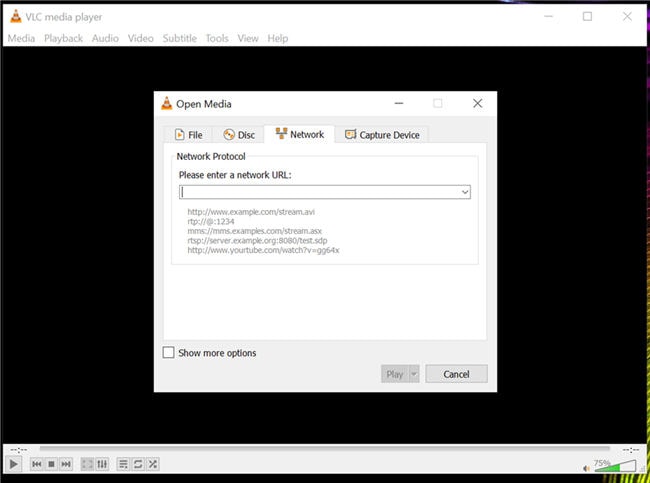The image size is (650, 483).
Task: Close the VLC media player window
Action: [627, 16]
